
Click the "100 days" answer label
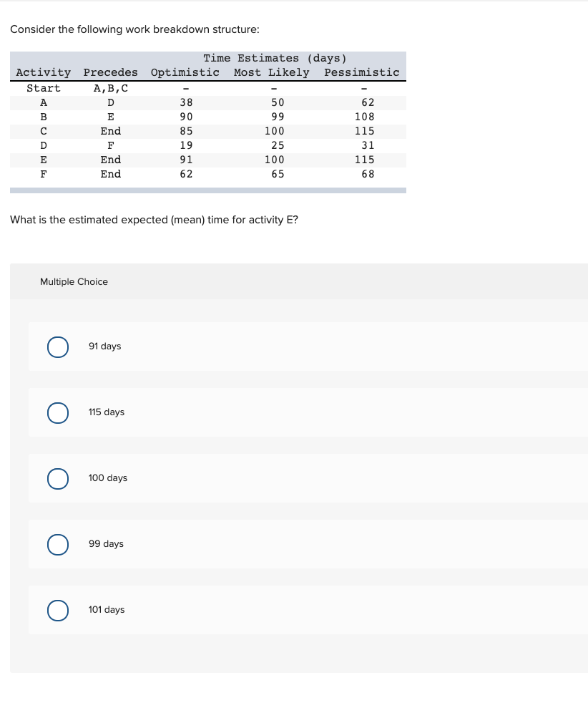107,478
